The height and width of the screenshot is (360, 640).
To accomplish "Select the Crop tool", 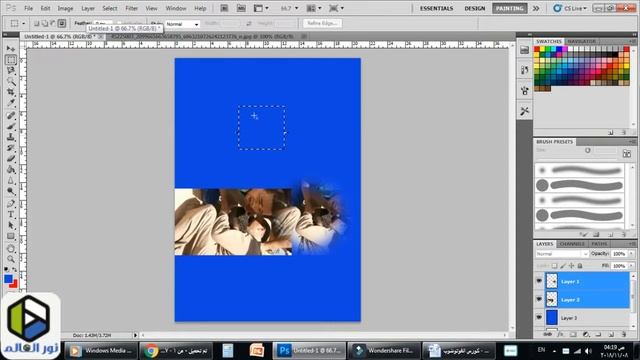I will (11, 92).
